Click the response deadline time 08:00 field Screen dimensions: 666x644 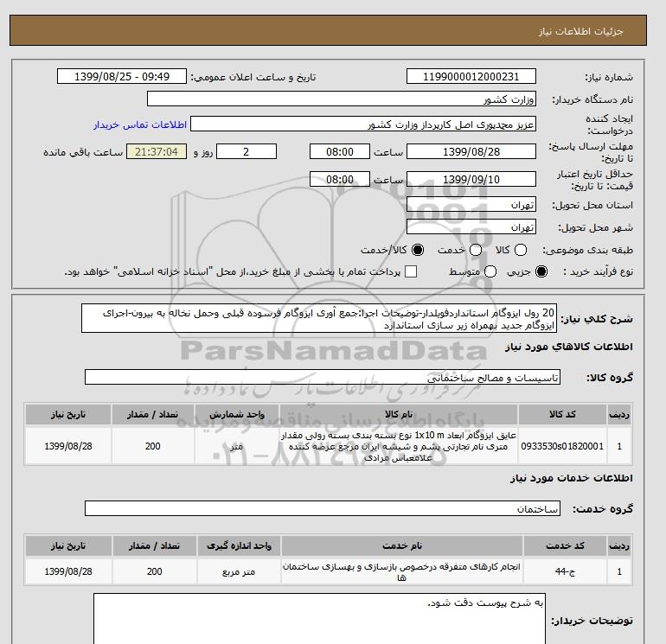click(x=340, y=151)
